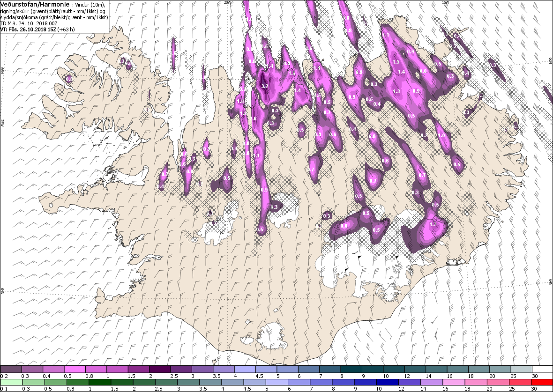Select the 16 grey-teal swatch in upper legend
The height and width of the screenshot is (392, 553).
point(457,370)
